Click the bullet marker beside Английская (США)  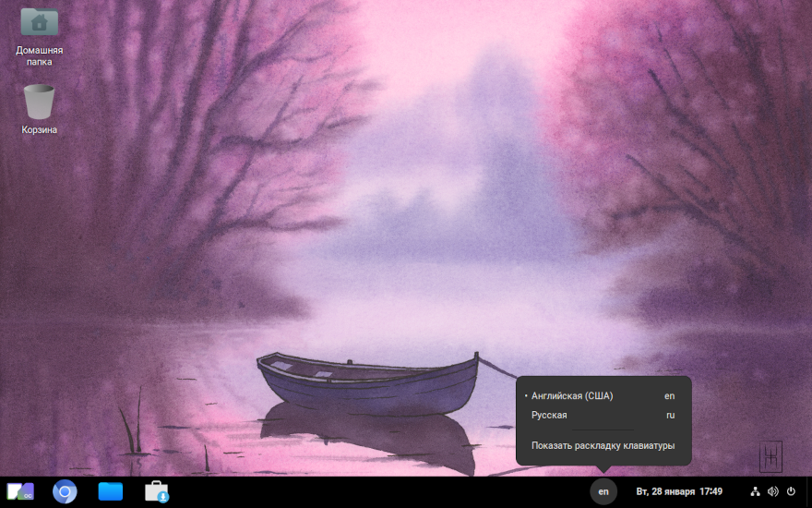pyautogui.click(x=526, y=395)
